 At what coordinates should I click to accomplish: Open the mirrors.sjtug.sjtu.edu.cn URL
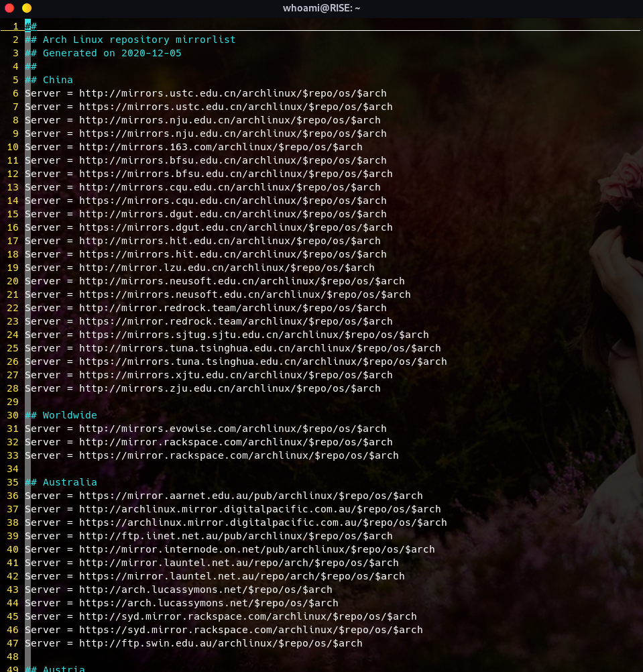254,335
